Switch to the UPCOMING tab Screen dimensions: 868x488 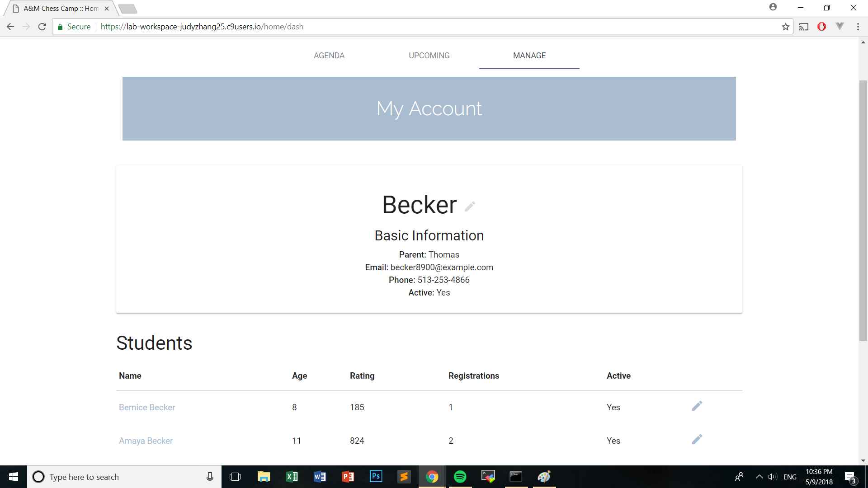429,56
